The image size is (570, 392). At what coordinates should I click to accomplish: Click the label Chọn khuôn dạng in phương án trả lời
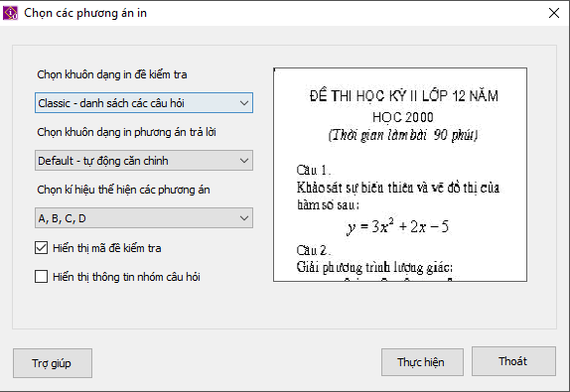point(126,132)
